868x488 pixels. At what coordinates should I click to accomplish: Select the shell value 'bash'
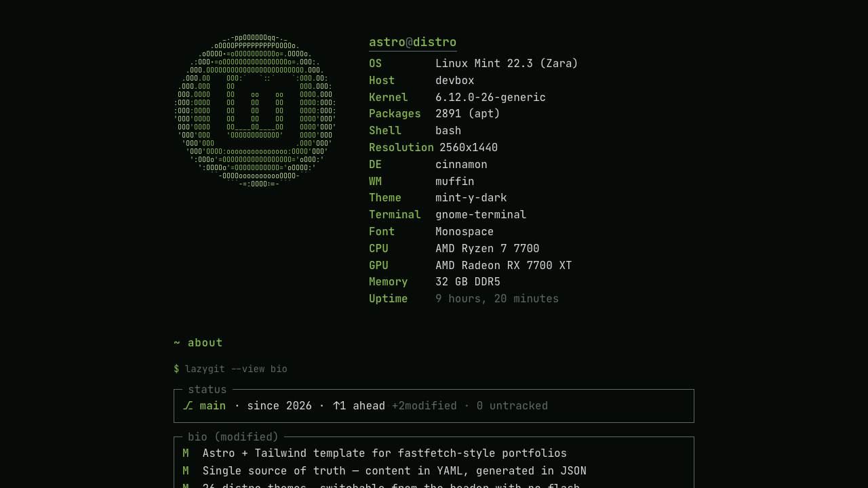click(448, 131)
